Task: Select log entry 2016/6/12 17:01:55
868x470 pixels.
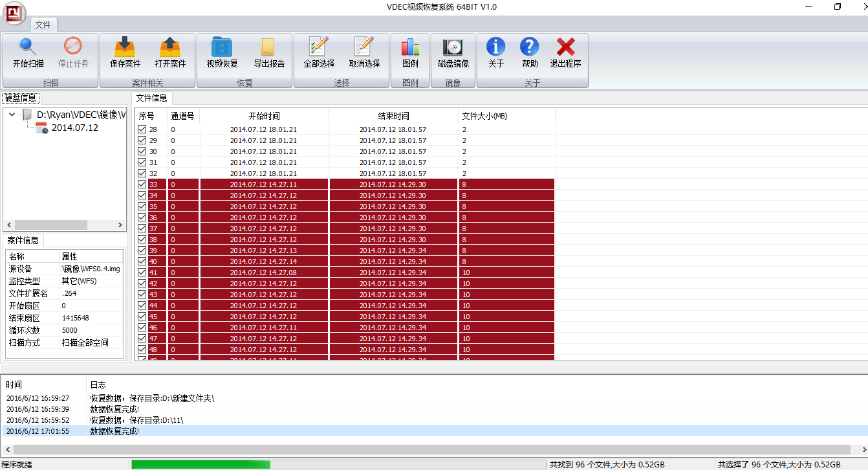Action: [38, 431]
